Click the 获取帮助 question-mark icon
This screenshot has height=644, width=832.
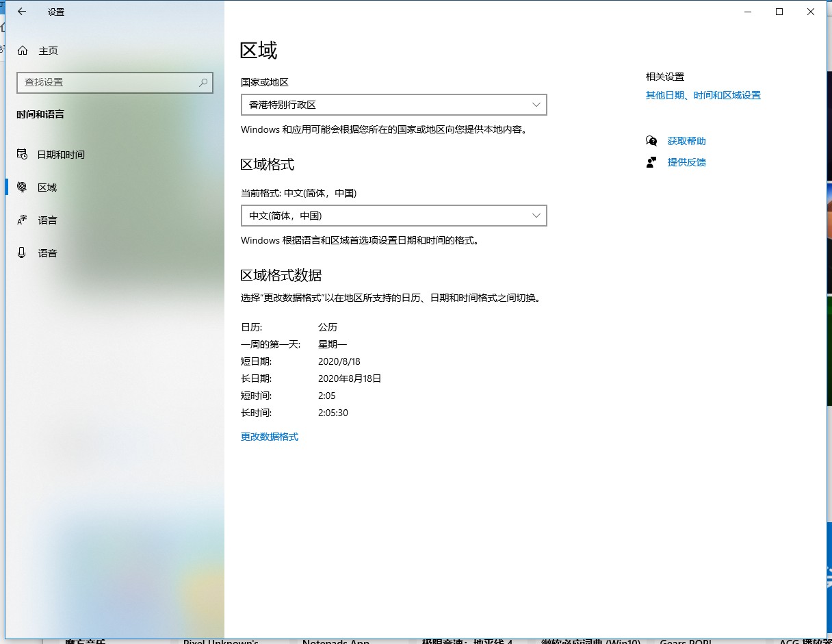651,140
